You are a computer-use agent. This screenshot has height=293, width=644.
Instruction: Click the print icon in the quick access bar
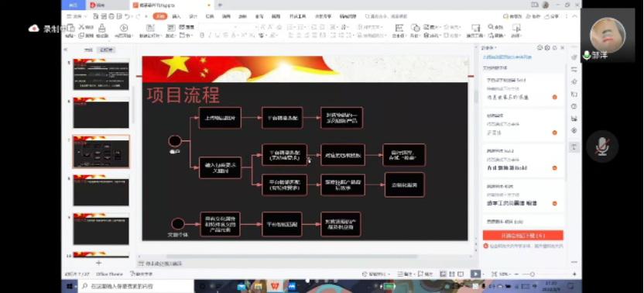111,16
